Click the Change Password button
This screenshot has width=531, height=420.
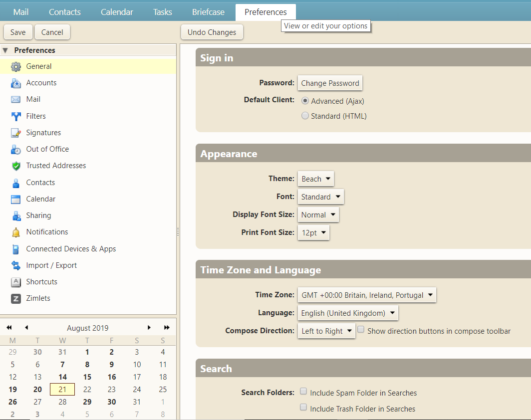point(330,83)
